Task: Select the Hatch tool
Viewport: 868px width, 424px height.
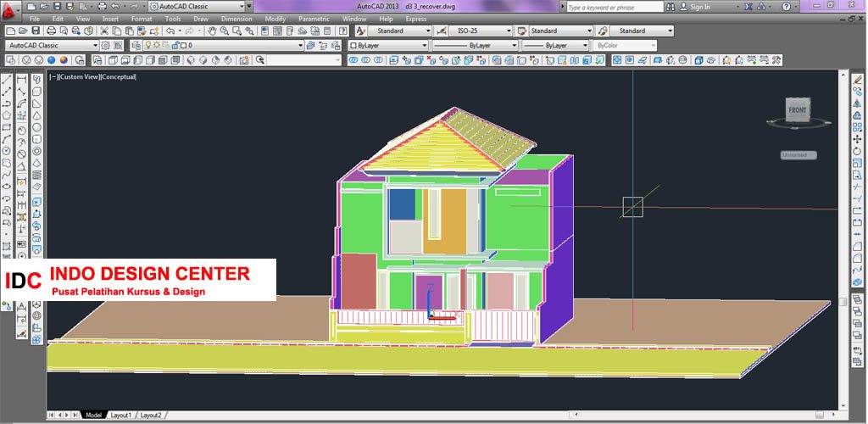Action: point(7,246)
